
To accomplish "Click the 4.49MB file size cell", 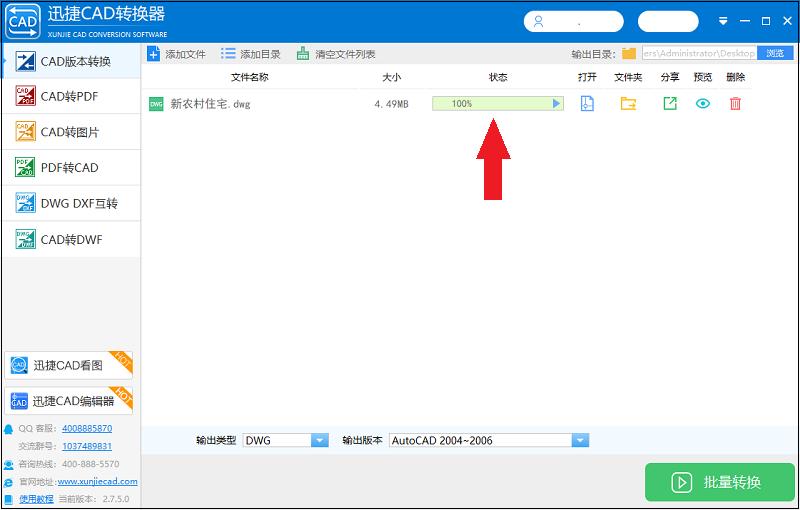I will click(x=391, y=104).
